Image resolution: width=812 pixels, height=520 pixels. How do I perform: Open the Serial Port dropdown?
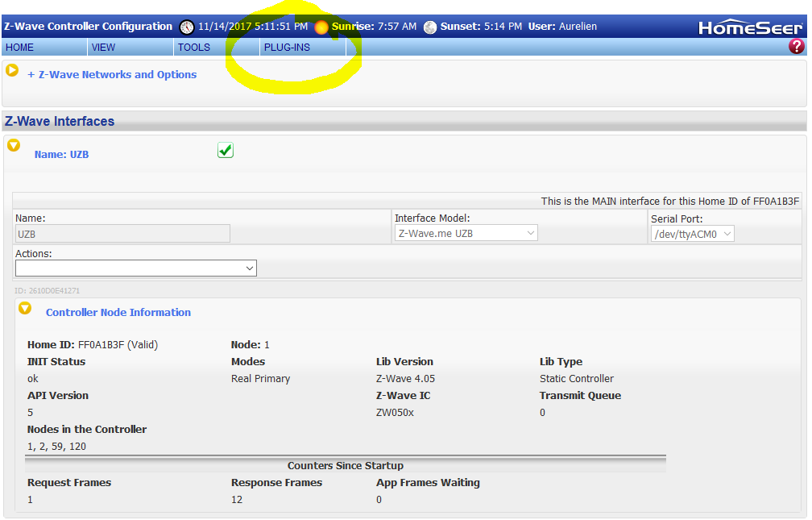693,234
